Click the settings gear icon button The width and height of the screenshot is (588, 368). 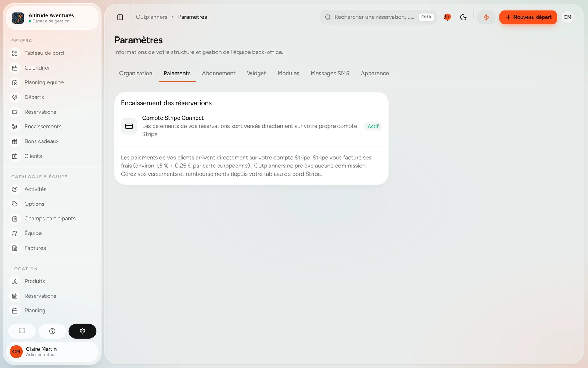pos(82,331)
